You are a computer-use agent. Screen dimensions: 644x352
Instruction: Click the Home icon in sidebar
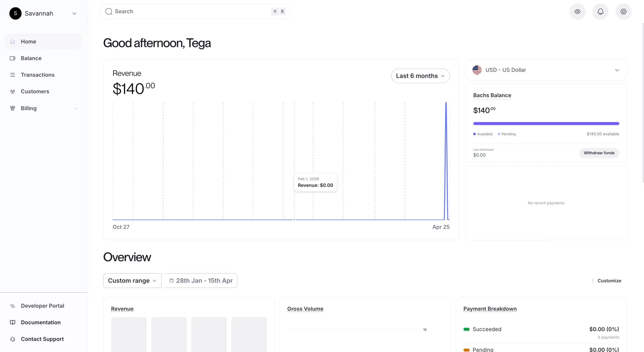[13, 42]
